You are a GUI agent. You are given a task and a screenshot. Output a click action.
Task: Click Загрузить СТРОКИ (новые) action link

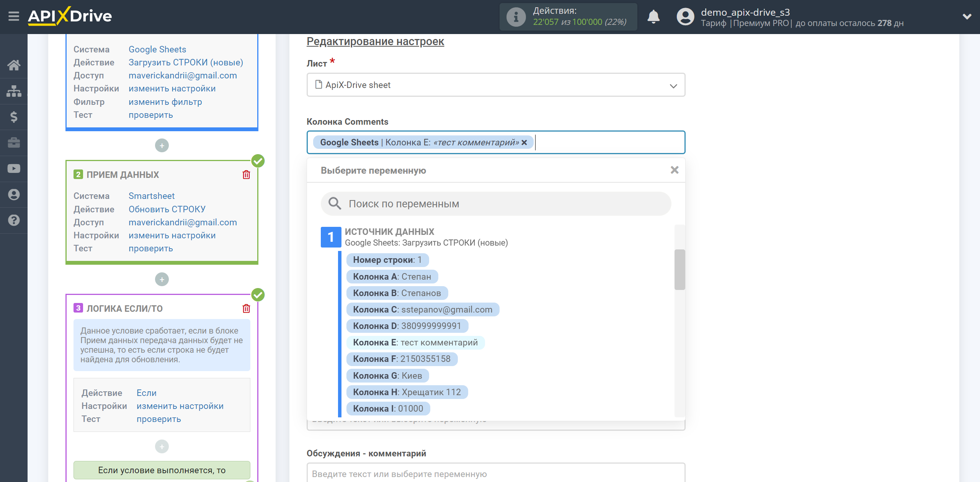pyautogui.click(x=186, y=62)
